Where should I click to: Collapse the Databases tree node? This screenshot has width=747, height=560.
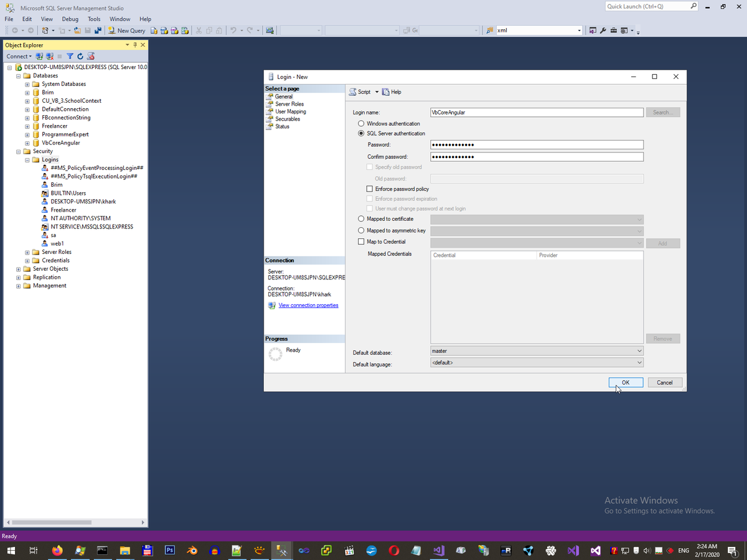(18, 75)
